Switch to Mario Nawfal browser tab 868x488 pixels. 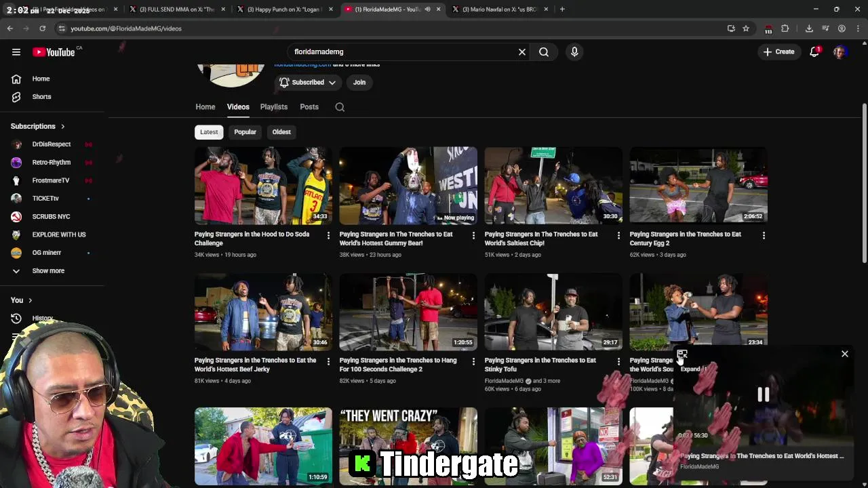pos(500,9)
